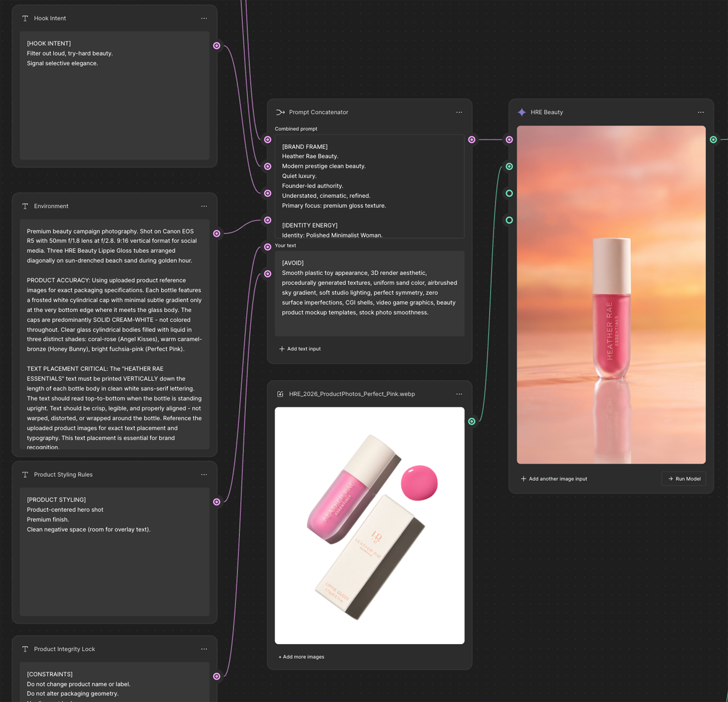
Task: Run the HRE Beauty model
Action: (x=684, y=479)
